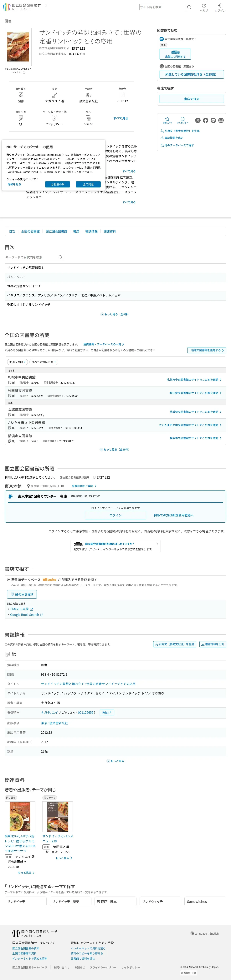This screenshot has width=231, height=980.
Task: Click 紙の本を探す button
Action: (x=22, y=594)
